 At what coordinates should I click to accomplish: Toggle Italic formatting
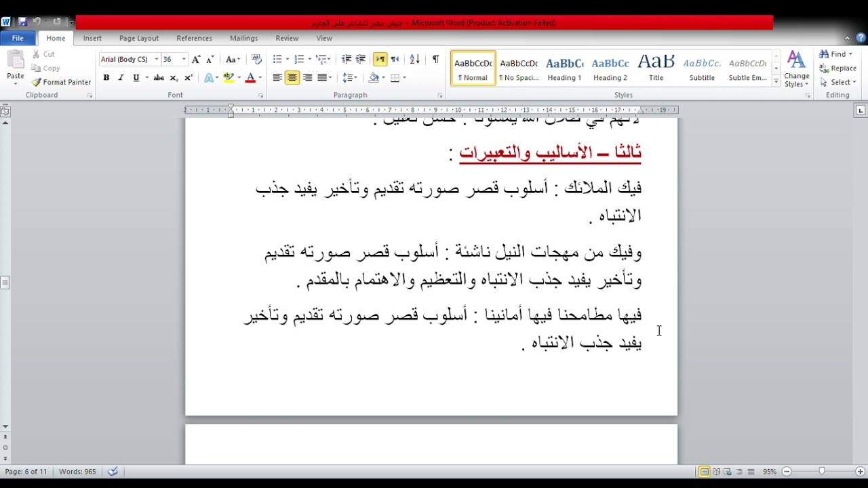pyautogui.click(x=121, y=78)
